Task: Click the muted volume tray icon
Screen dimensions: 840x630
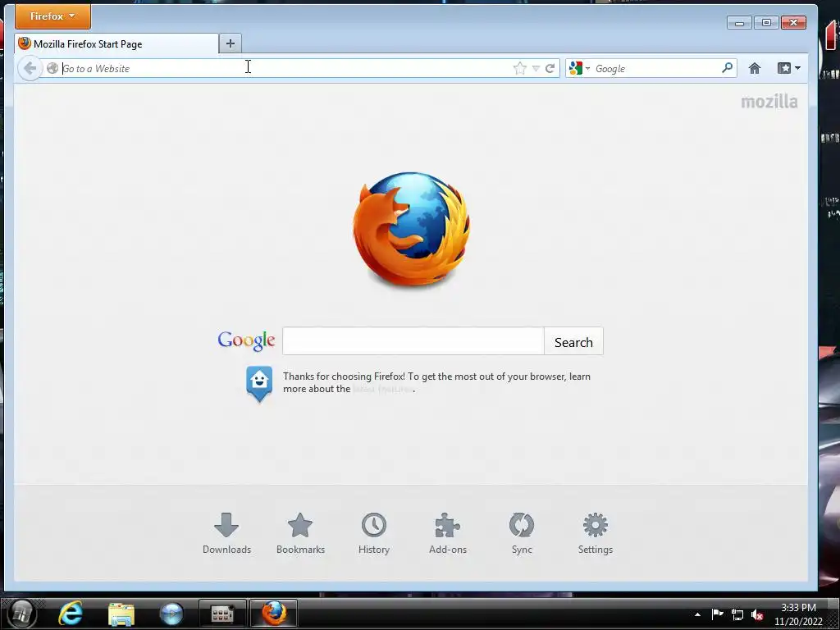Action: pos(757,615)
